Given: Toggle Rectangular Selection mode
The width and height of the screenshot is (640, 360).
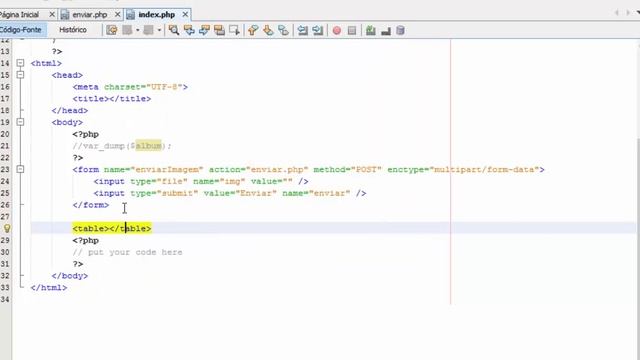Looking at the screenshot, I should pyautogui.click(x=234, y=30).
